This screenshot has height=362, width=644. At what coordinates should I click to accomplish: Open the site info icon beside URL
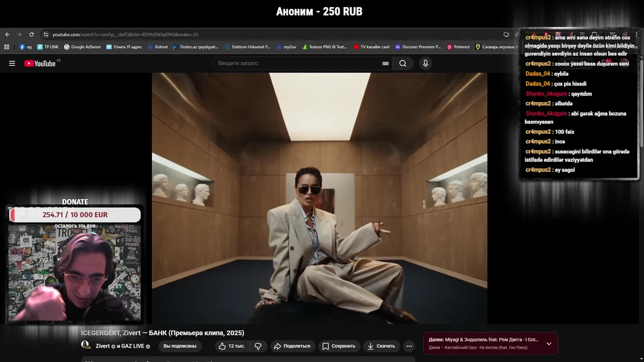click(46, 35)
